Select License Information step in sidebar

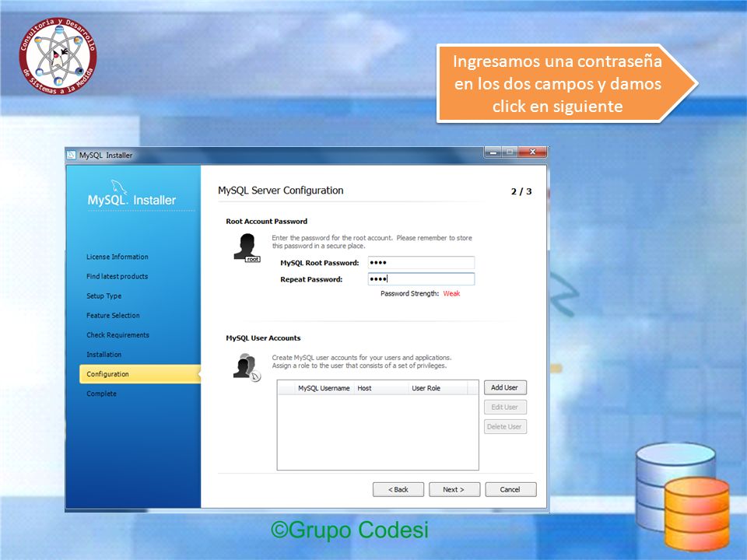(117, 257)
